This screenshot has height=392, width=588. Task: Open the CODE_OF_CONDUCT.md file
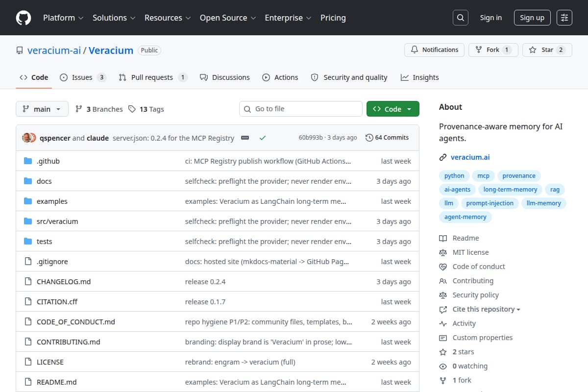pyautogui.click(x=76, y=322)
